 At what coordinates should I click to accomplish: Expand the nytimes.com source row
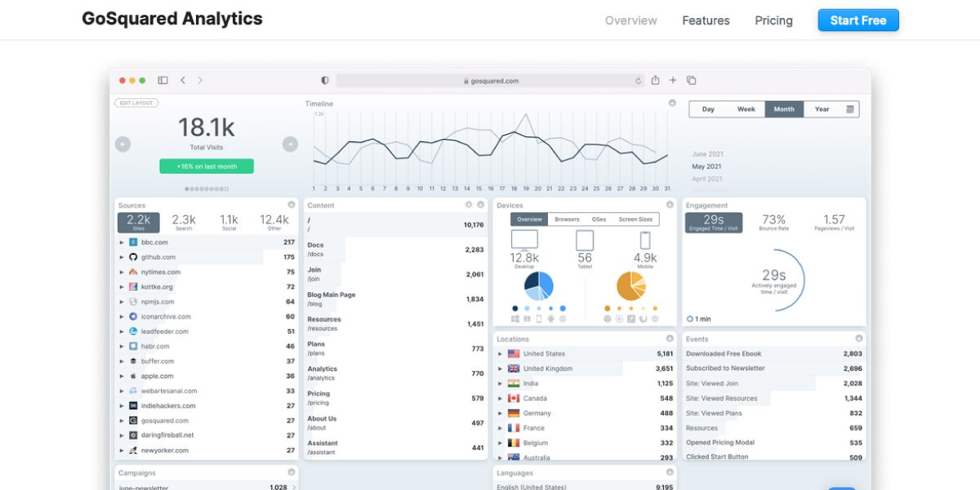122,272
